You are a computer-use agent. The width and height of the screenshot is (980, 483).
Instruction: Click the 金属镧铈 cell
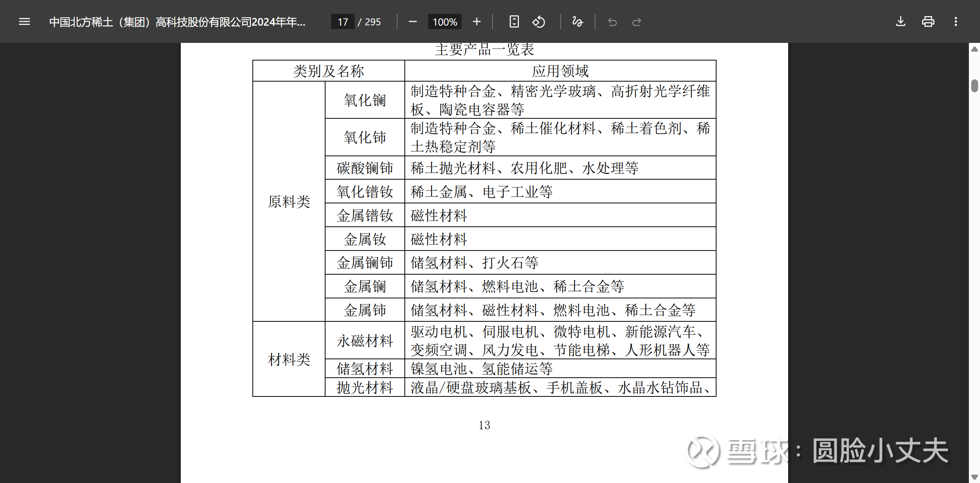[365, 263]
